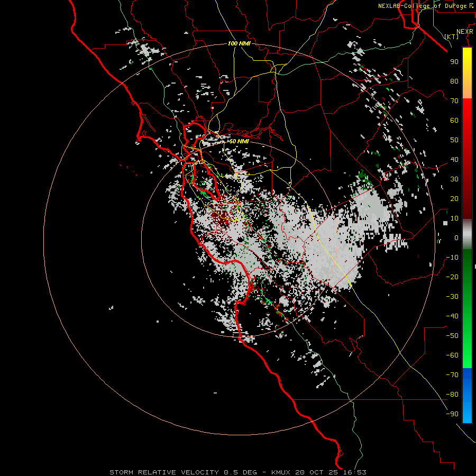Click the storm relative velocity caption at bottom
The height and width of the screenshot is (476, 476).
pyautogui.click(x=237, y=472)
